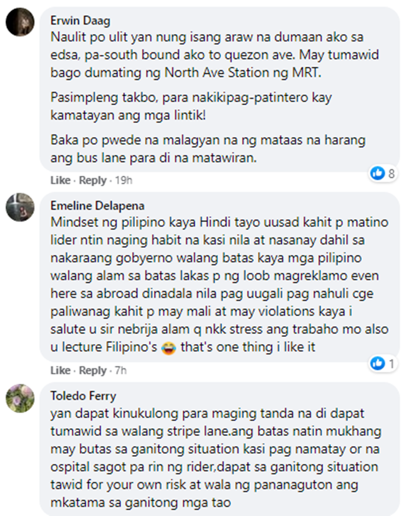Open Toledo Ferry's profile name link
The width and height of the screenshot is (420, 516).
(83, 396)
